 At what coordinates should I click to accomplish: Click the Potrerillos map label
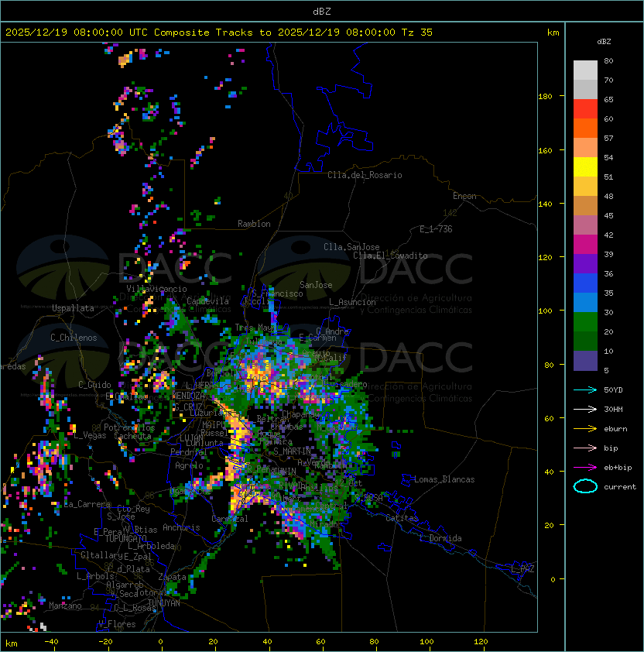click(129, 427)
